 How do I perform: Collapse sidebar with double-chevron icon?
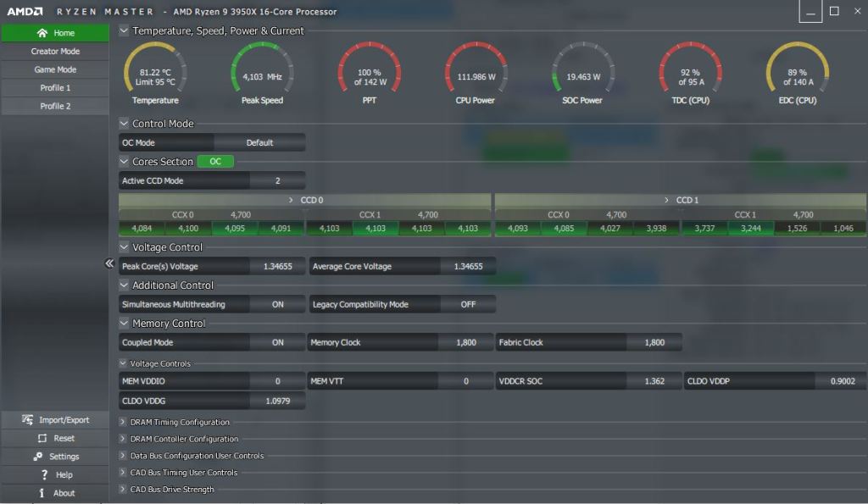(109, 263)
